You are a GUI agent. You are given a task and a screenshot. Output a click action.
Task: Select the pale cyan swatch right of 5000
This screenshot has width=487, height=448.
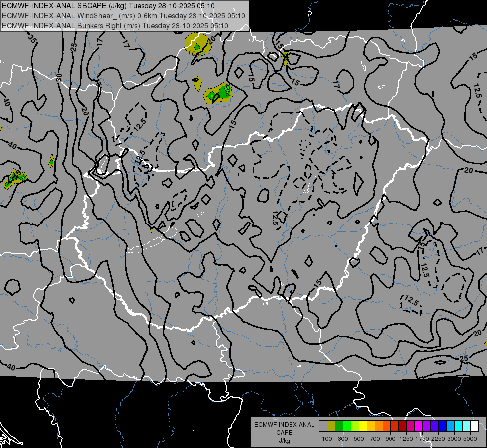(467, 426)
